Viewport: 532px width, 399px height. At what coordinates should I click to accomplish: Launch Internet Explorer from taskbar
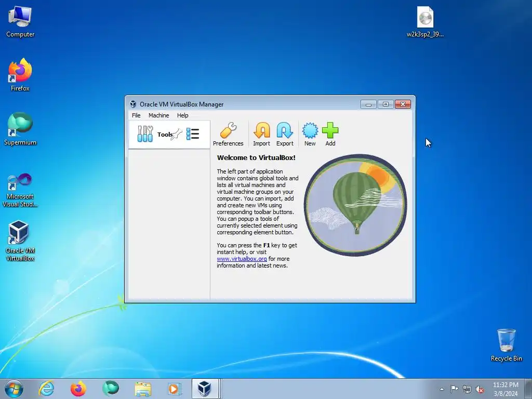[46, 389]
